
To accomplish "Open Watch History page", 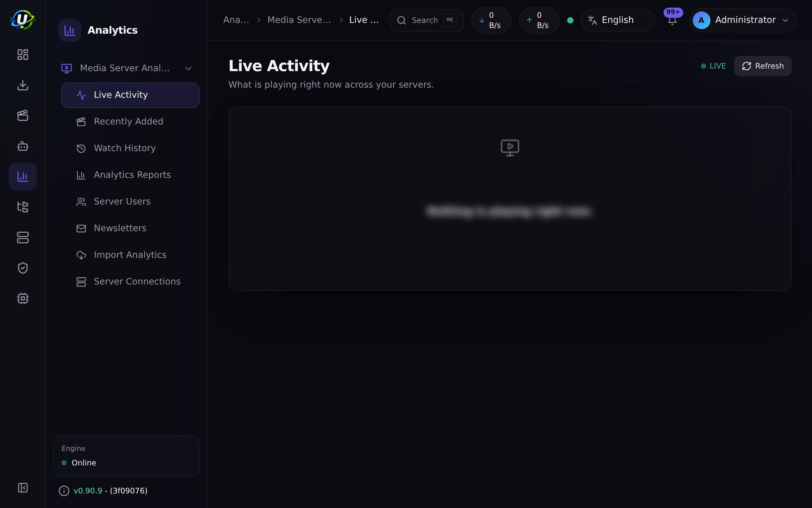I will point(130,148).
